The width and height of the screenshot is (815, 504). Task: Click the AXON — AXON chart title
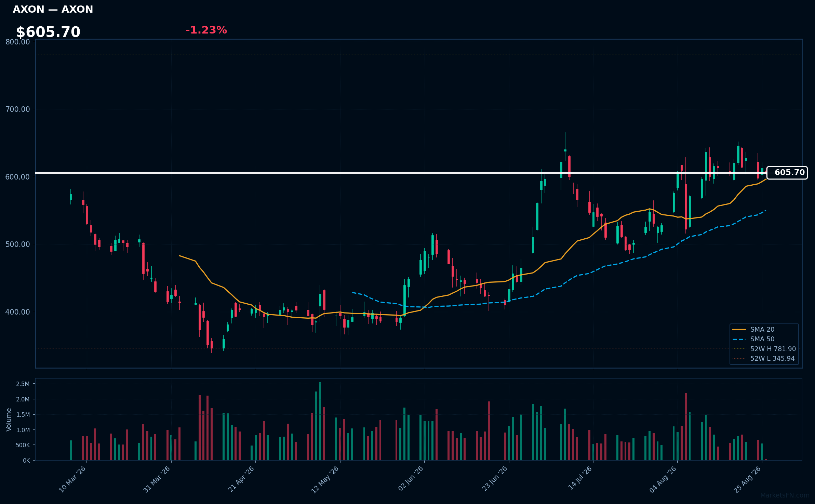click(53, 10)
